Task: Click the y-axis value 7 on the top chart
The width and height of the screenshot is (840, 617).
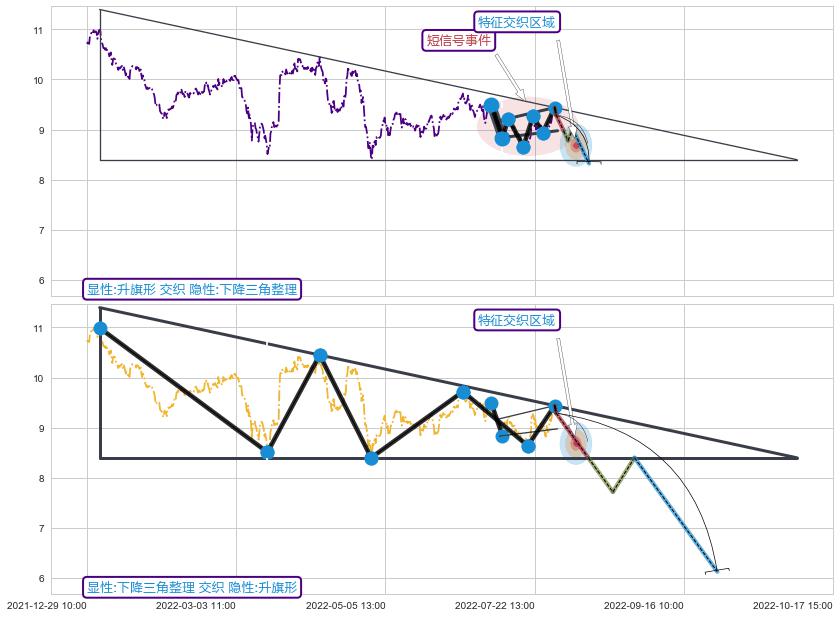Action: [39, 231]
